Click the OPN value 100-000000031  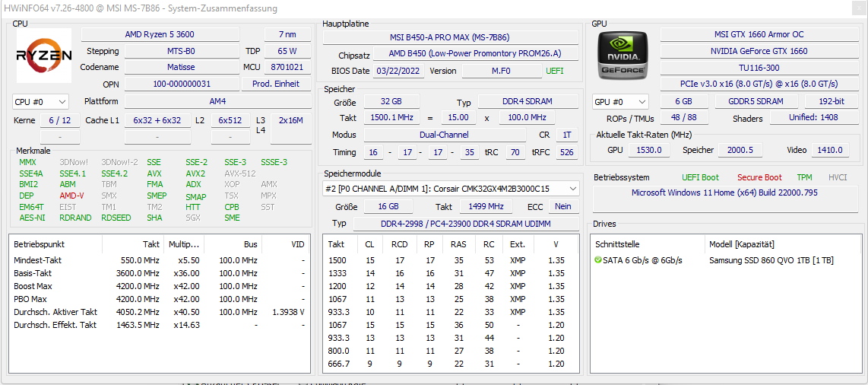point(182,84)
